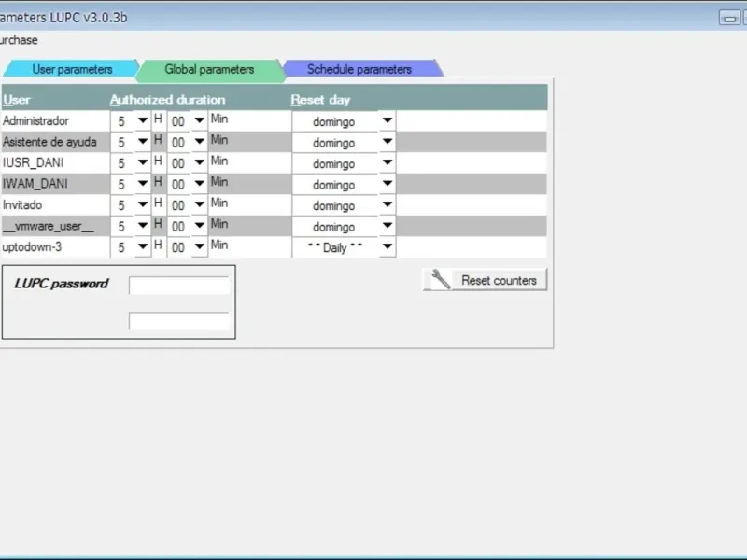Click the wrench icon on Reset counters
Viewport: 747px width, 560px height.
[441, 279]
